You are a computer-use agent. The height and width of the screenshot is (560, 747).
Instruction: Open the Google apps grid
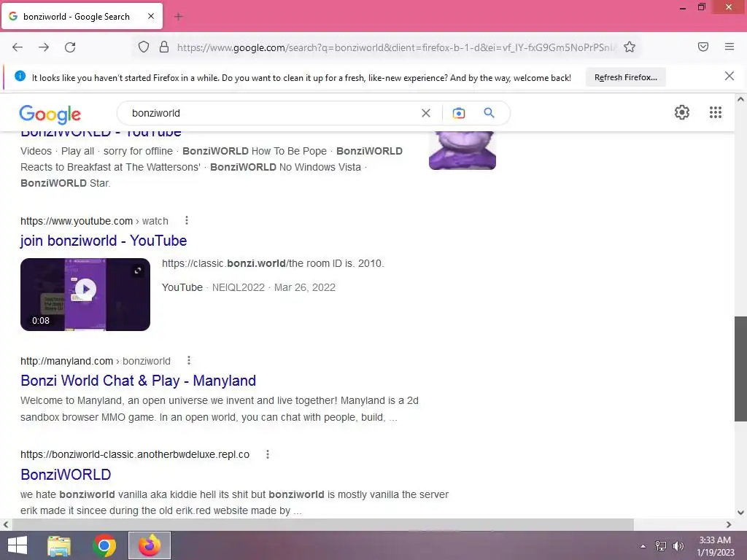[716, 112]
